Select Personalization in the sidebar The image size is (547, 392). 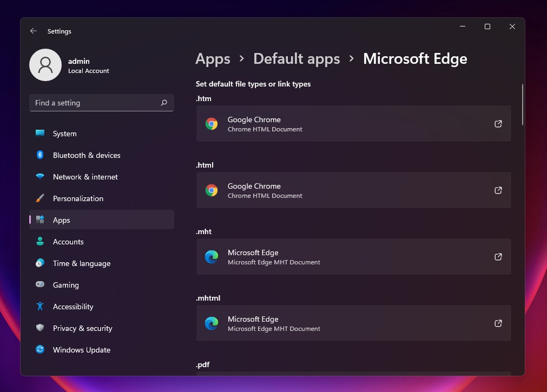click(x=102, y=198)
